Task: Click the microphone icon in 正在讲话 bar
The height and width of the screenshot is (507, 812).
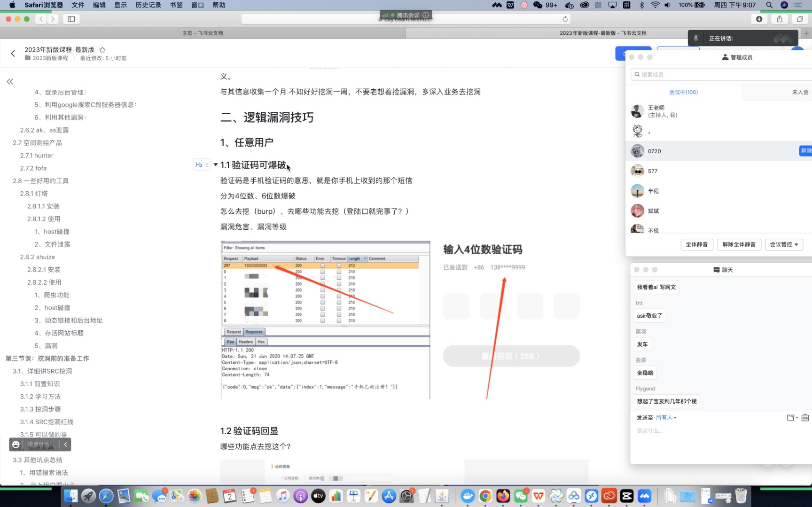Action: click(x=696, y=38)
